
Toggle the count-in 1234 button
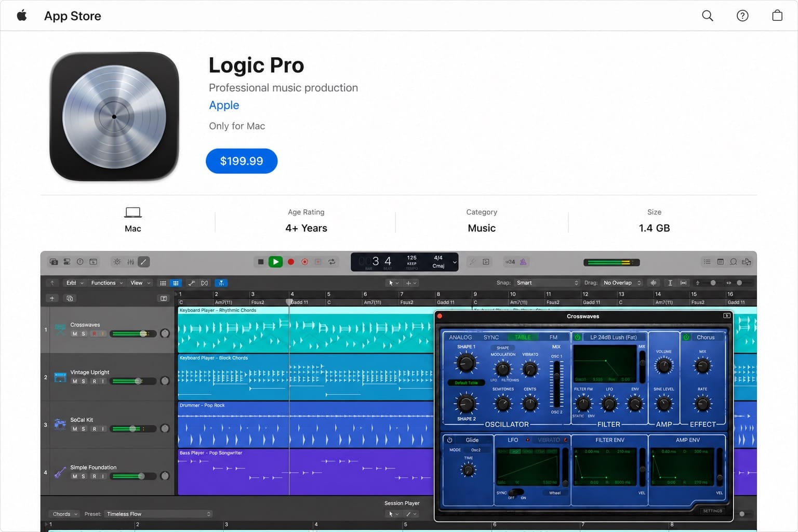(x=510, y=262)
